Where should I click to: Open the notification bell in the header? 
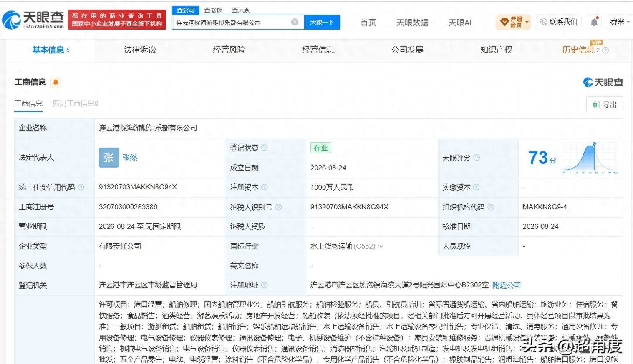pos(594,22)
